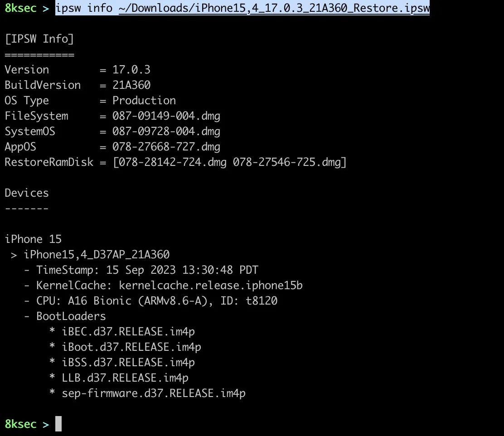Screen dimensions: 504x436
Task: Click the RestoreRamDisk entry 078-27546-725.dmg
Action: coord(287,162)
